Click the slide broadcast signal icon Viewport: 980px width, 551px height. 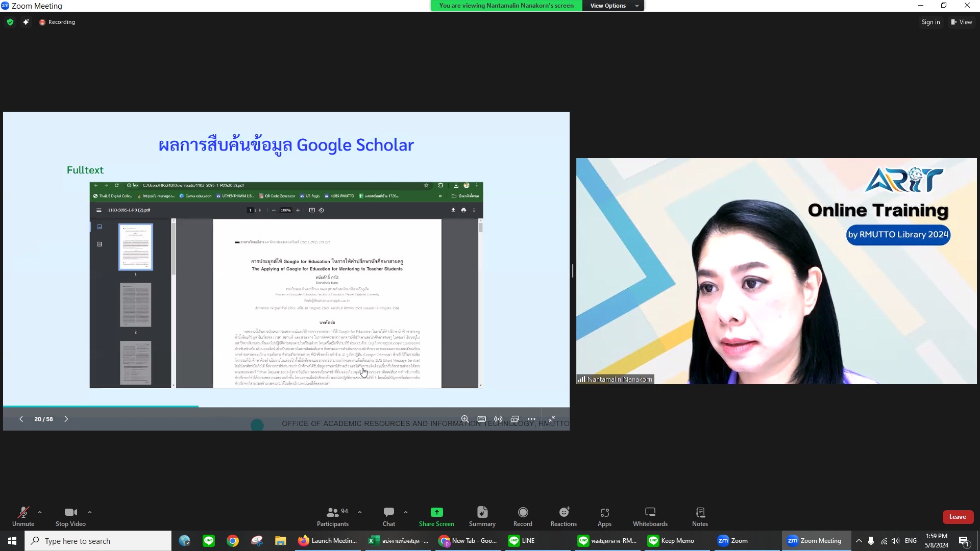tap(498, 419)
